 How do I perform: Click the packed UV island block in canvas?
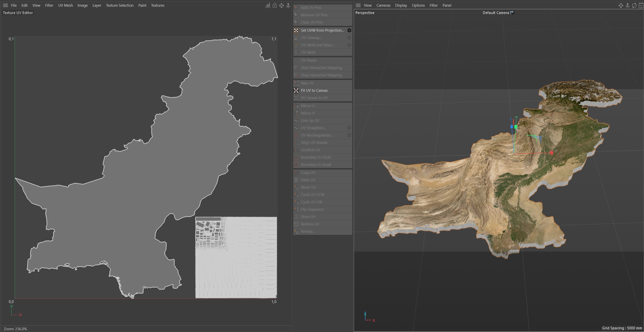click(x=236, y=257)
